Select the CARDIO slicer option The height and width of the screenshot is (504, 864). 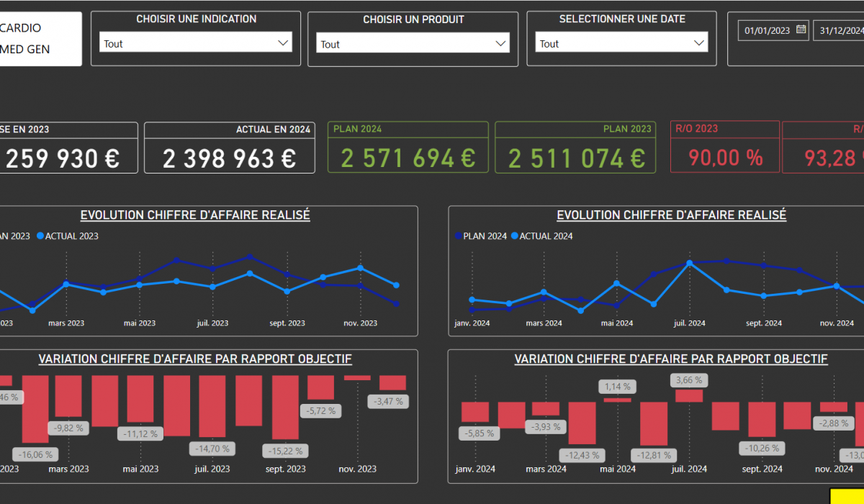(x=22, y=28)
